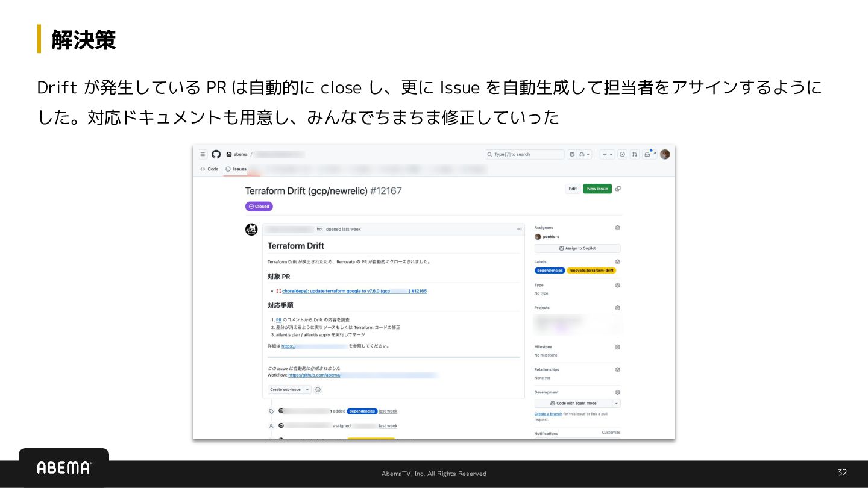Click the issue number #12167
868x488 pixels.
(x=386, y=191)
